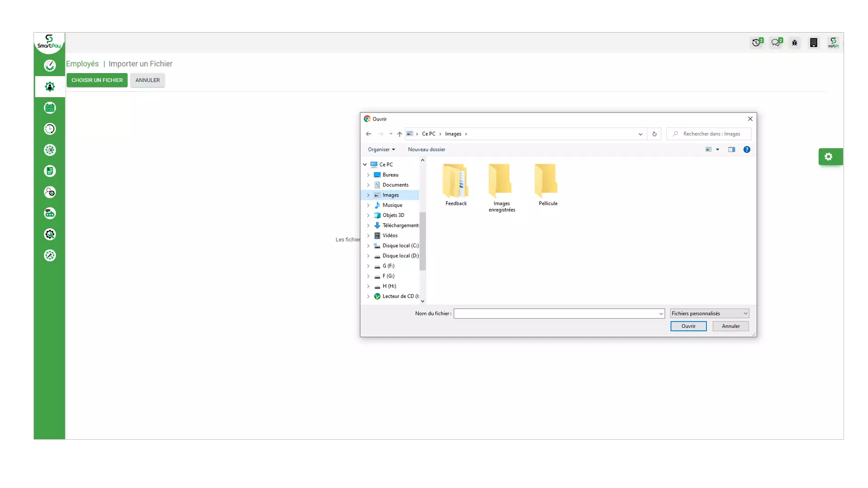Open the Pellicule folder
Image resolution: width=868 pixels, height=488 pixels.
(x=548, y=185)
